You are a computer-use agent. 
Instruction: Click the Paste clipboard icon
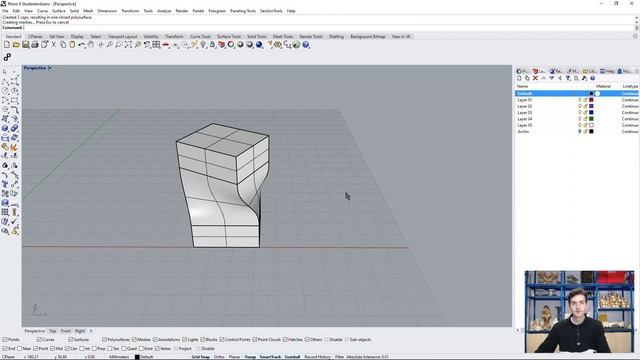point(72,45)
